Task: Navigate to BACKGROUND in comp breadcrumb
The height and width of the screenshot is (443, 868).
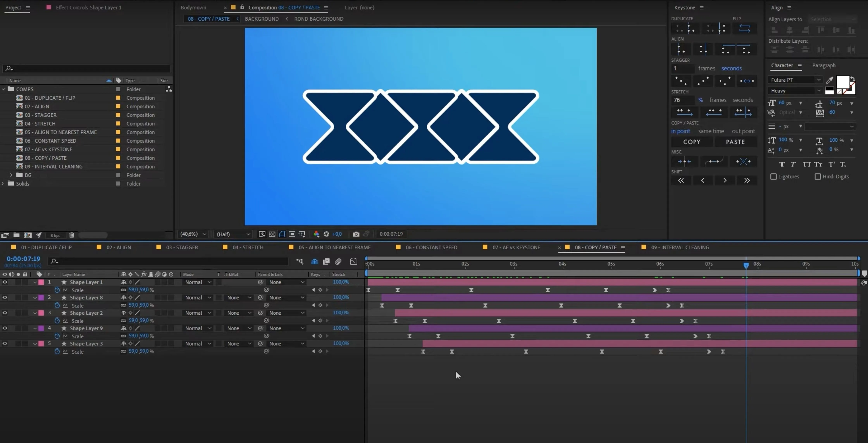Action: coord(262,19)
